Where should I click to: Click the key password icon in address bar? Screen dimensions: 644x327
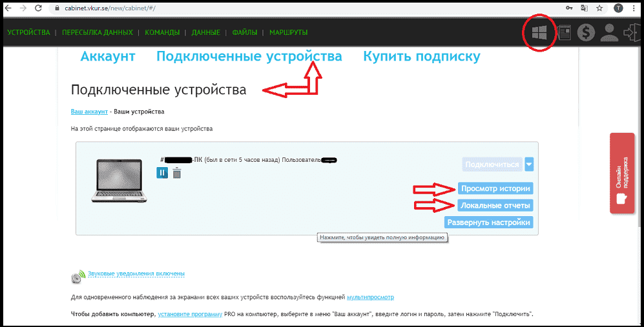[x=568, y=8]
